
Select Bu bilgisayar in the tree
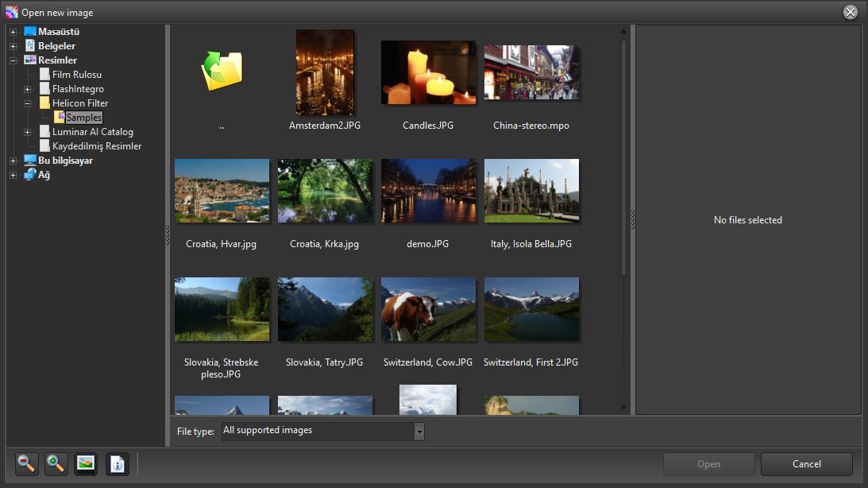tap(65, 161)
